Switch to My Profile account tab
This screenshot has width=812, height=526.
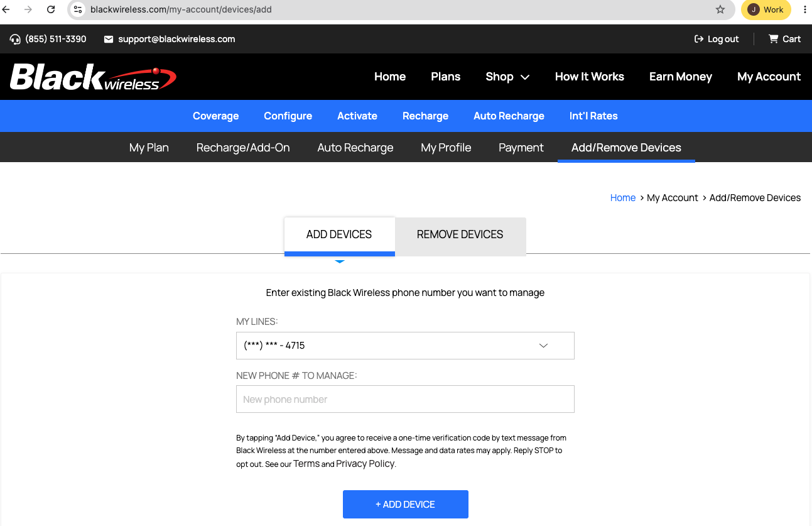[x=446, y=148]
